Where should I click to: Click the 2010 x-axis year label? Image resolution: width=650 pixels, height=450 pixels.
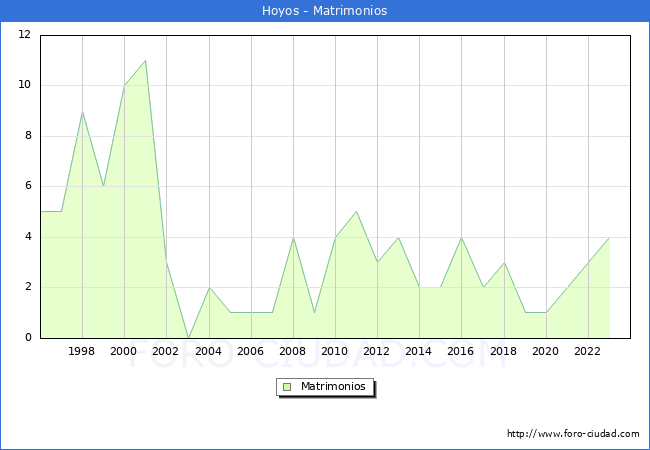click(x=335, y=351)
